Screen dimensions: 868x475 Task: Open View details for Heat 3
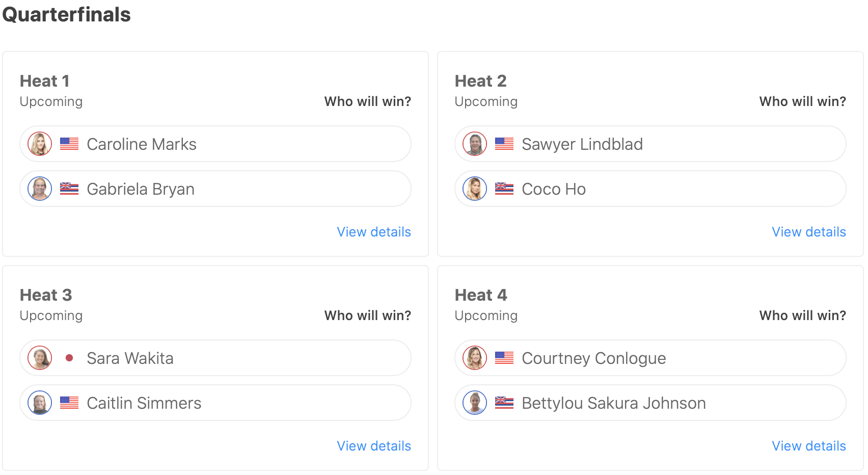[x=374, y=446]
